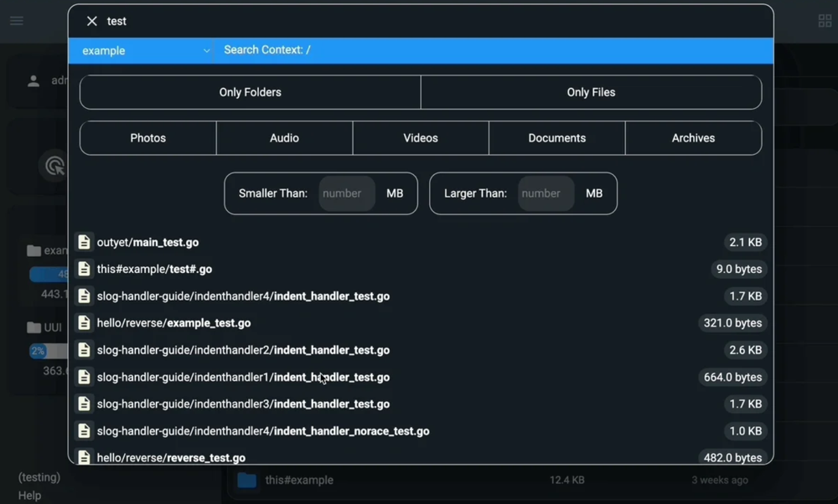
Task: Select the Audio filter
Action: (284, 138)
